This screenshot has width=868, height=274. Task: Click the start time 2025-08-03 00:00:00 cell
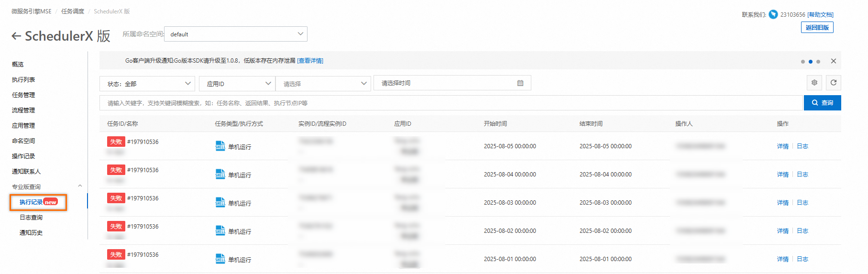[510, 203]
